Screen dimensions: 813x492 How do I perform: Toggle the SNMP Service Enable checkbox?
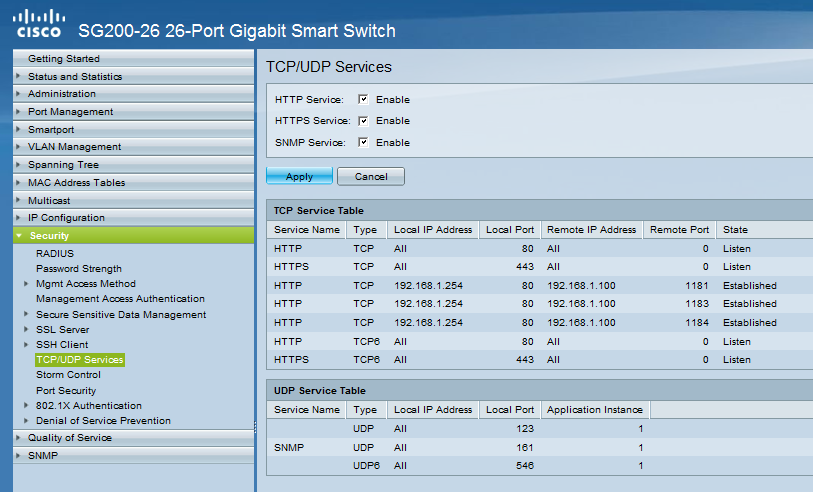pyautogui.click(x=363, y=143)
